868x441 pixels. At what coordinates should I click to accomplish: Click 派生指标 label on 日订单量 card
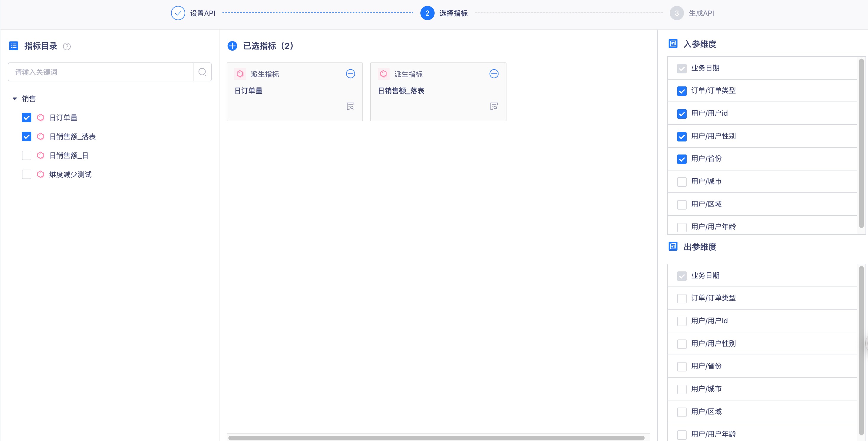point(265,74)
